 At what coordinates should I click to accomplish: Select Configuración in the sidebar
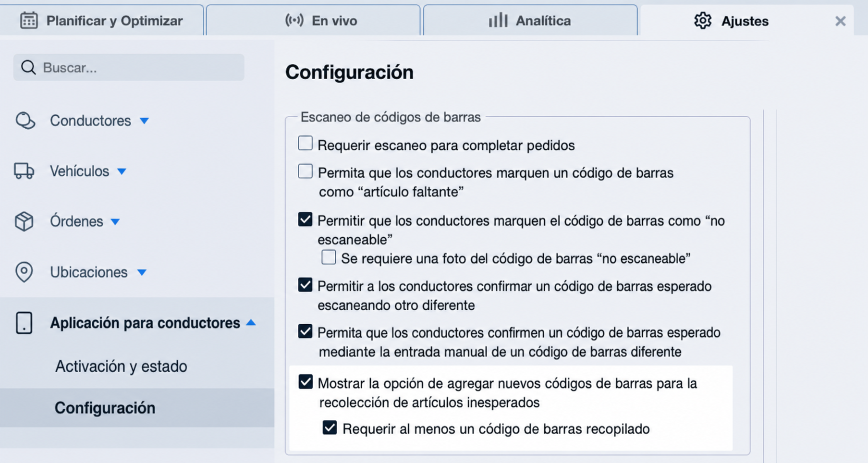pyautogui.click(x=105, y=408)
